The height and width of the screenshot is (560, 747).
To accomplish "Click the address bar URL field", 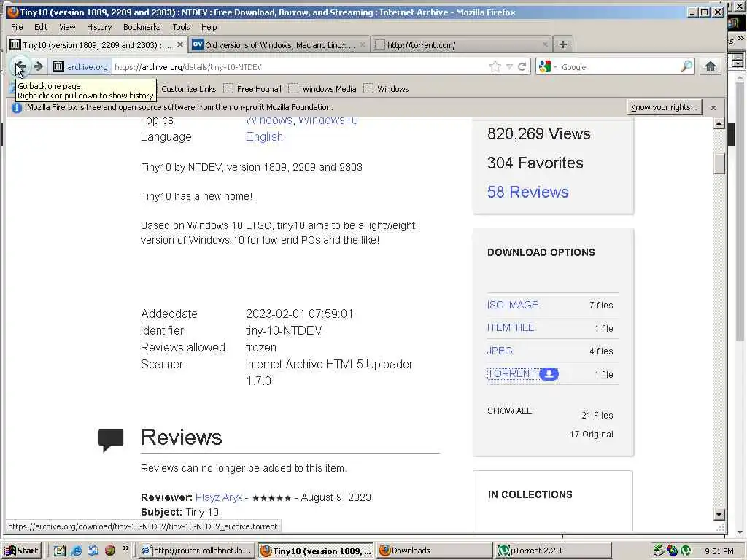I will tap(300, 66).
